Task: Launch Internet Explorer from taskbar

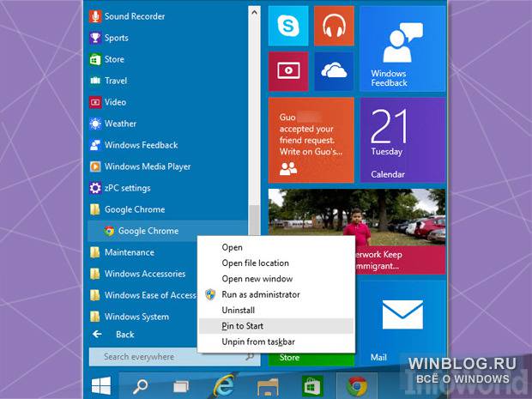Action: coord(223,386)
